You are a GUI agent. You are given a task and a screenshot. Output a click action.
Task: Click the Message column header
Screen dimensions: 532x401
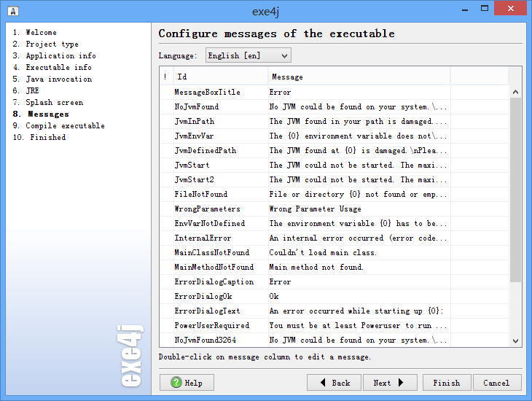tap(359, 77)
